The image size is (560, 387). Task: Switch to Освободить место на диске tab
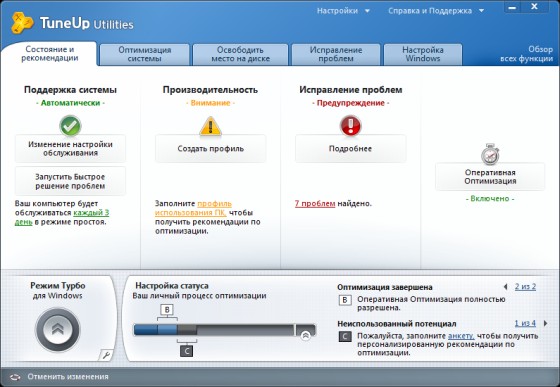[x=240, y=54]
